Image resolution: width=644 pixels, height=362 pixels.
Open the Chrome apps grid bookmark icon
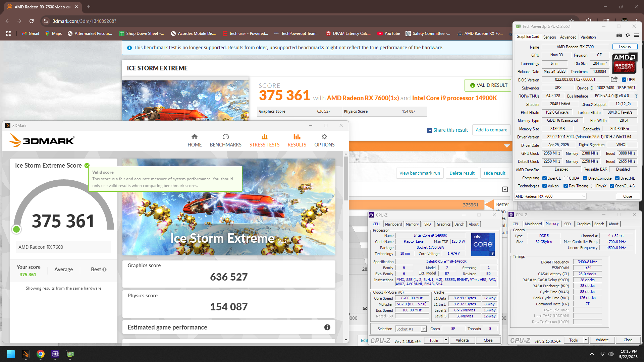point(9,34)
